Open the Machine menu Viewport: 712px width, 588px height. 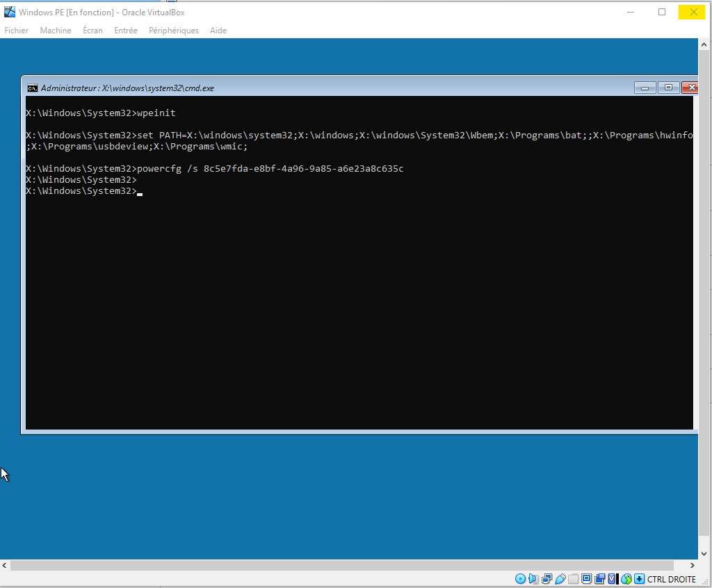coord(56,31)
